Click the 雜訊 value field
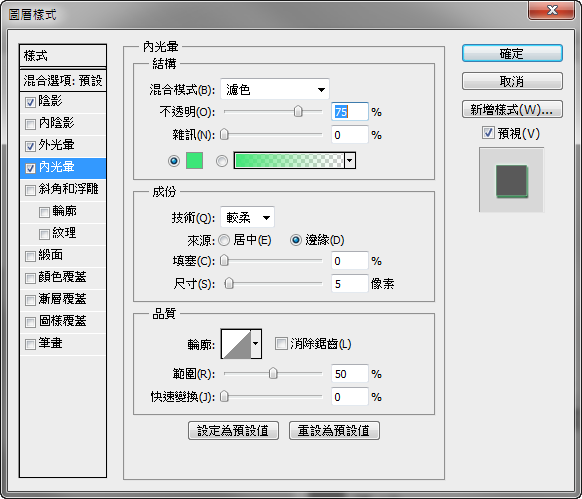The width and height of the screenshot is (582, 499). point(350,134)
